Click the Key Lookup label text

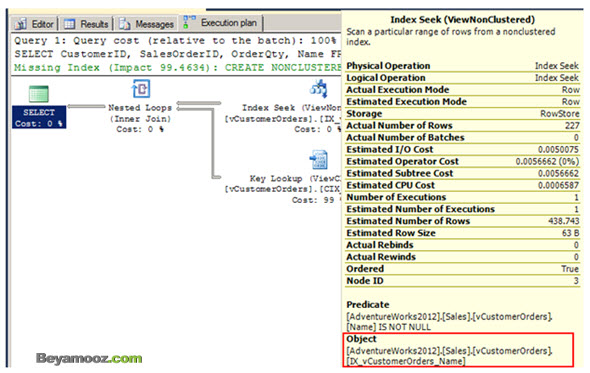(x=295, y=178)
